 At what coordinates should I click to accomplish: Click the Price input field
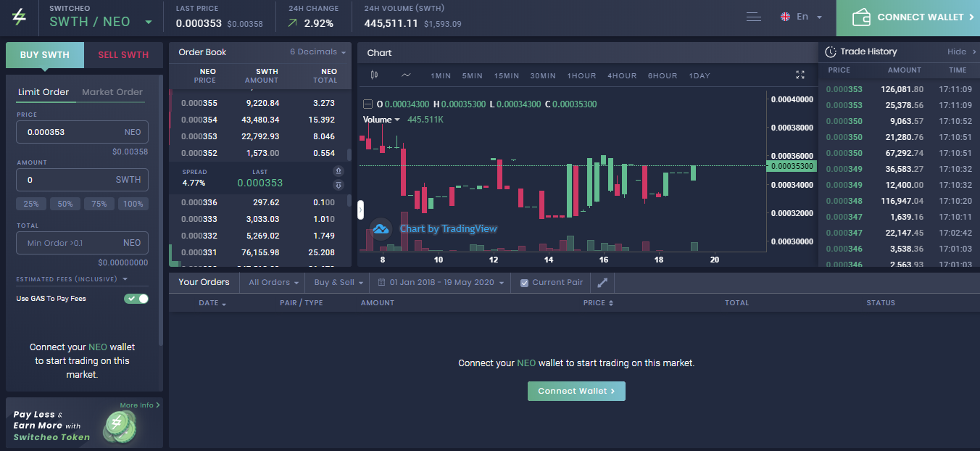click(83, 132)
